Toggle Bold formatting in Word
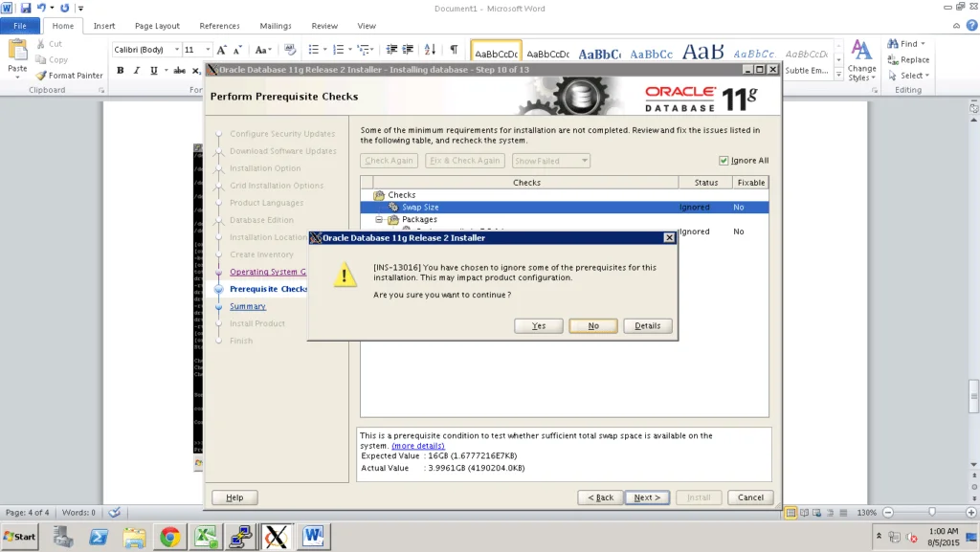Viewport: 980px width, 552px height. [120, 71]
